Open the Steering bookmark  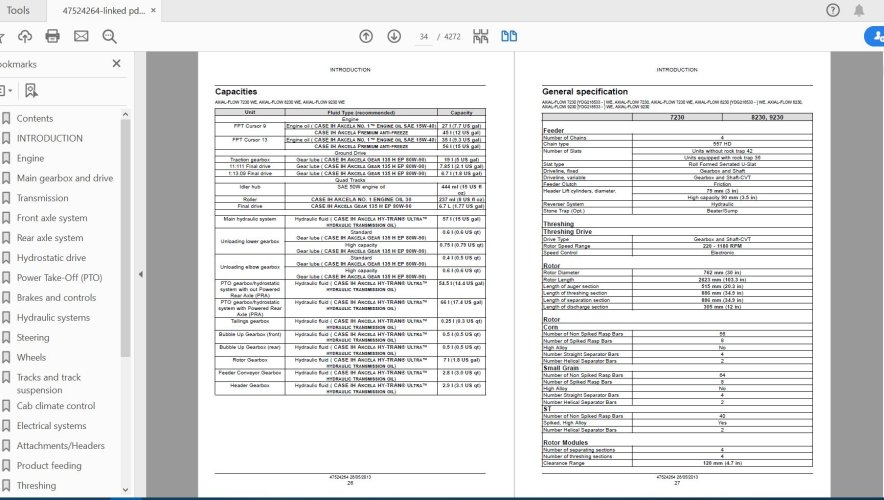coord(33,338)
